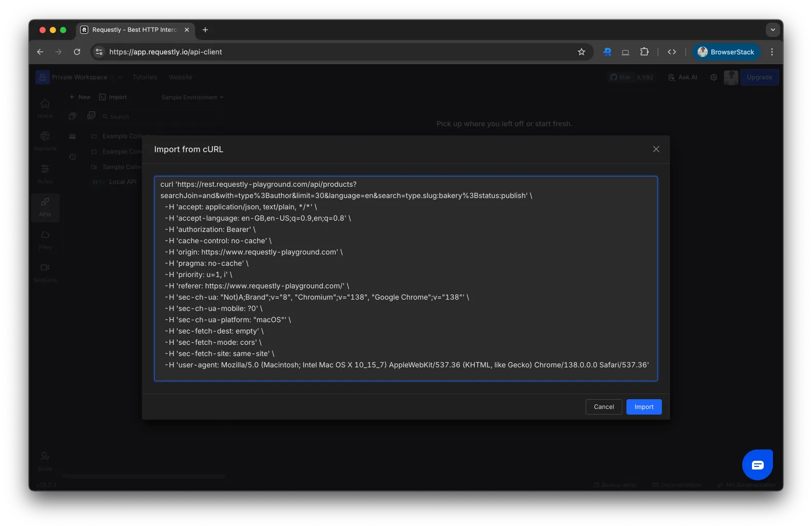Open the Chrome three-dot menu
Screen dimensions: 812x529
[x=772, y=52]
